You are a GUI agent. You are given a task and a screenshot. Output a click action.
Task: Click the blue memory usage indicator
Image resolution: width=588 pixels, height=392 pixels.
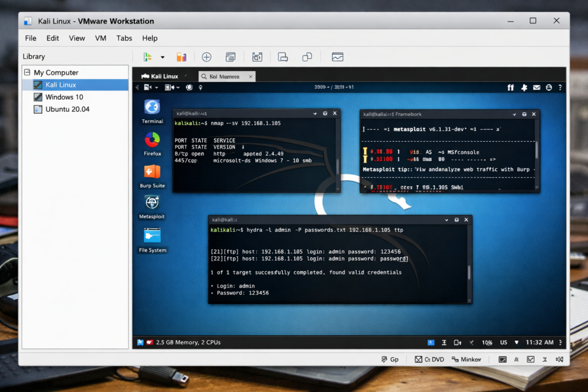tap(431, 342)
